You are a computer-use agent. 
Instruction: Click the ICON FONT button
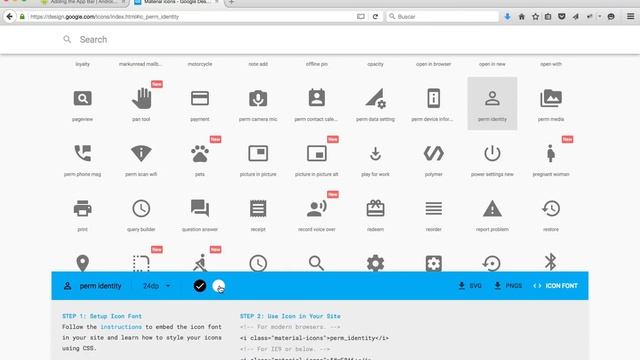[x=556, y=286]
